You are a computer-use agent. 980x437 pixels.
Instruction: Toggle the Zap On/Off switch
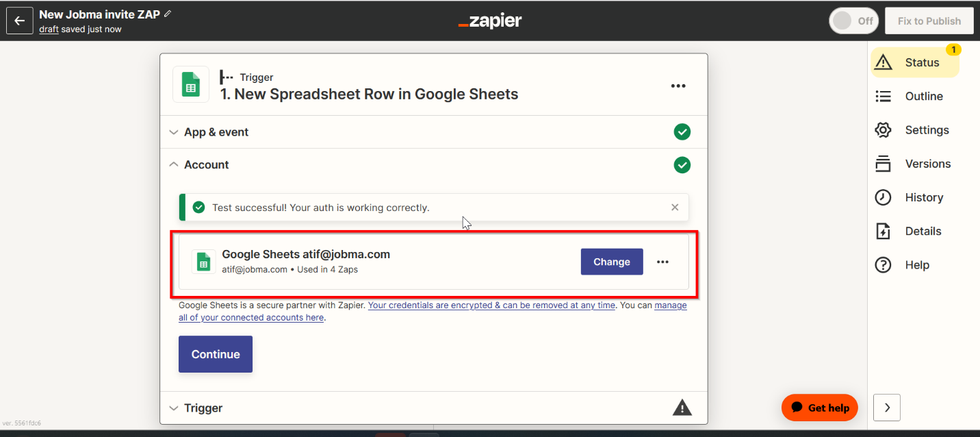point(853,21)
